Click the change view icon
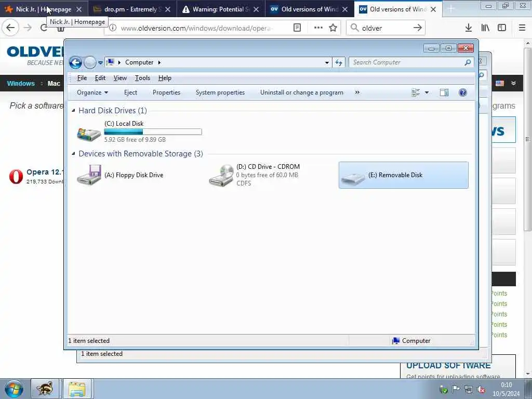Viewport: 532px width, 399px height. tap(416, 92)
